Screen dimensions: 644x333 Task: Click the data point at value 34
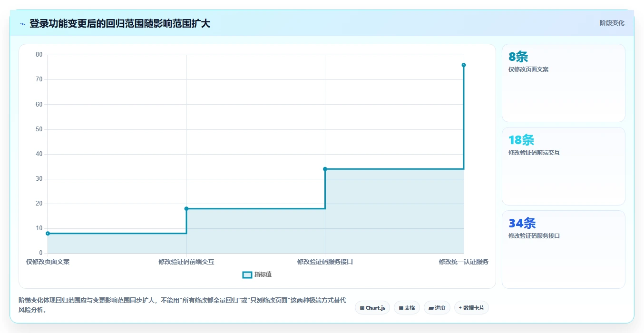coord(325,169)
